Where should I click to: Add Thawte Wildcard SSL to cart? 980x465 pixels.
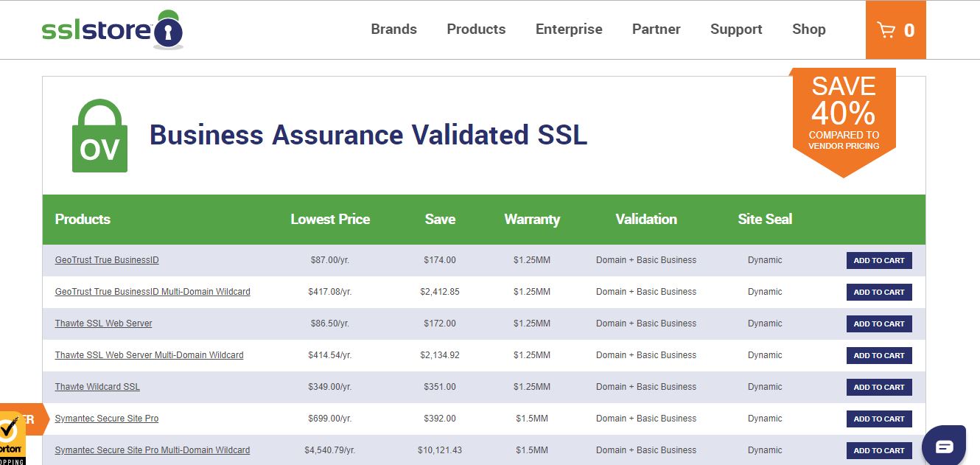(x=878, y=387)
